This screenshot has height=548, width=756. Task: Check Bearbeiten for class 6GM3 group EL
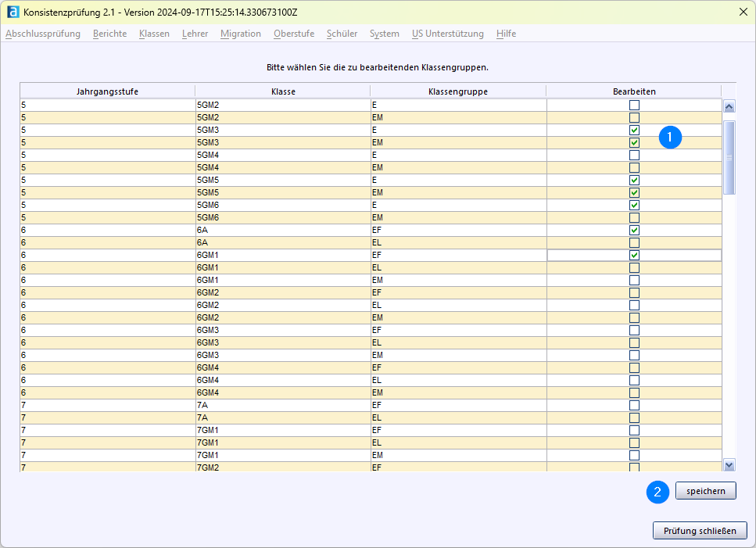point(635,343)
